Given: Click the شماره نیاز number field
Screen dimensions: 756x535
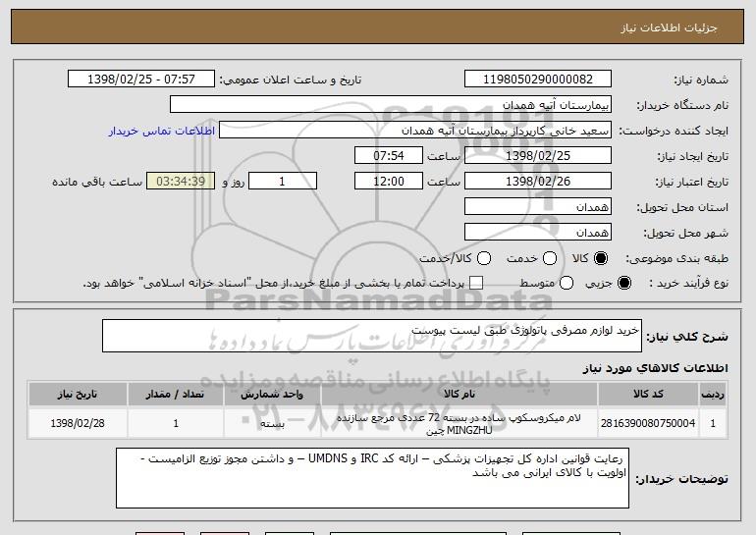Looking at the screenshot, I should (x=538, y=80).
